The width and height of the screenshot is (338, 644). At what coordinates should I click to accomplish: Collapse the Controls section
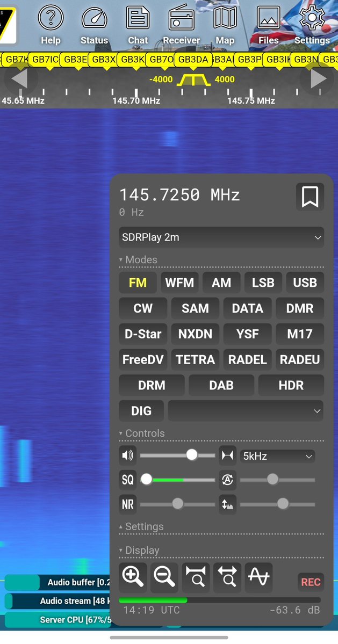coord(142,433)
